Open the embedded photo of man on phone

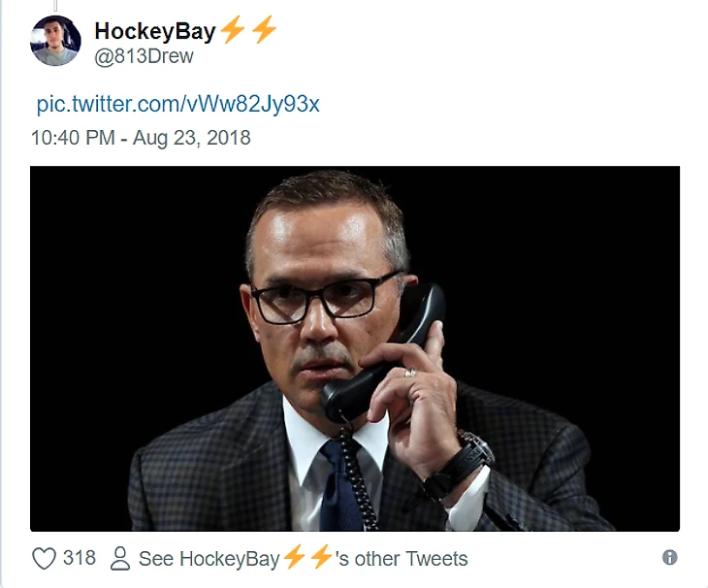coord(355,348)
